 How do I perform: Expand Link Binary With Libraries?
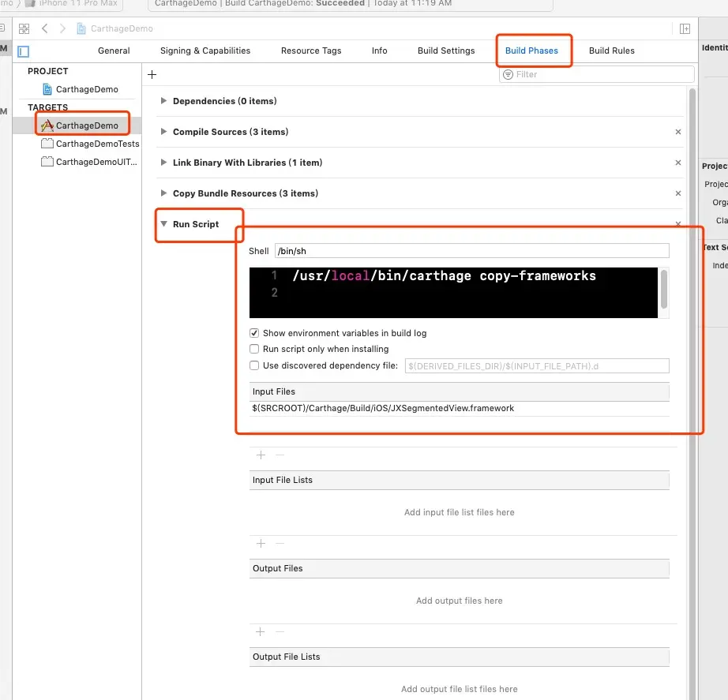(x=163, y=162)
